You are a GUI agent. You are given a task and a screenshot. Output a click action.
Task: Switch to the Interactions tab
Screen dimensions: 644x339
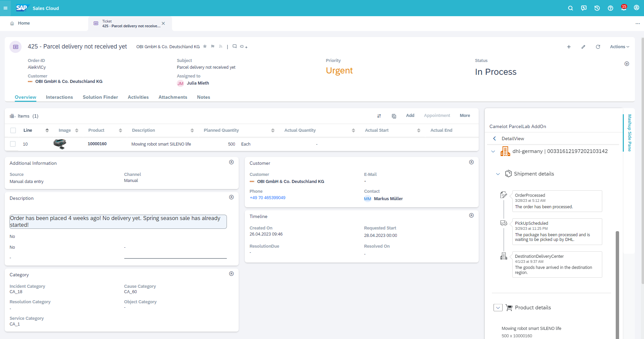59,97
